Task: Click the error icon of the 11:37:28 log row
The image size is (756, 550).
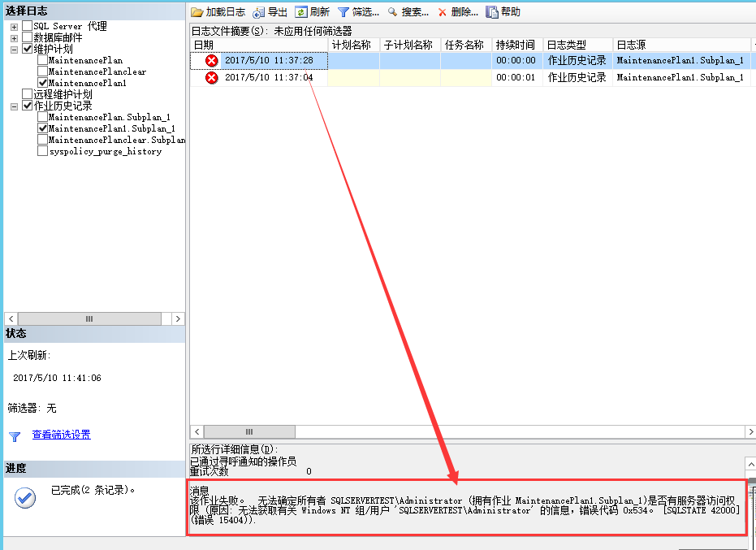Action: tap(212, 61)
